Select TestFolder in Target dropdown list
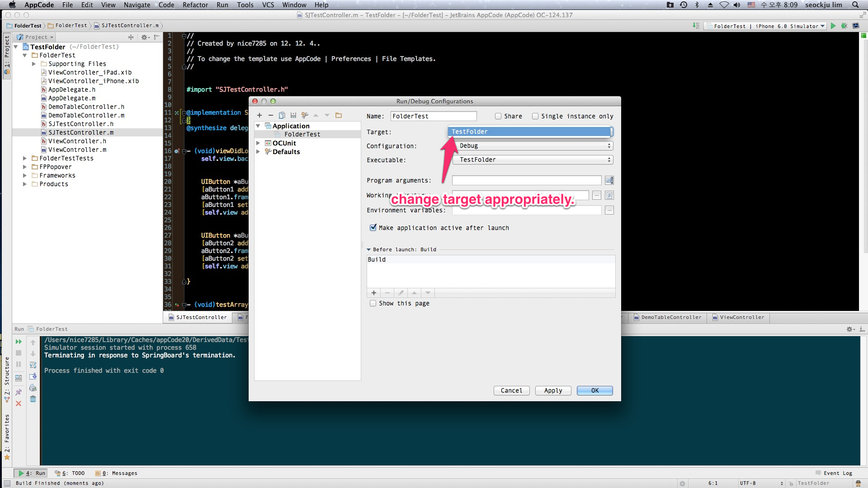 pos(530,131)
